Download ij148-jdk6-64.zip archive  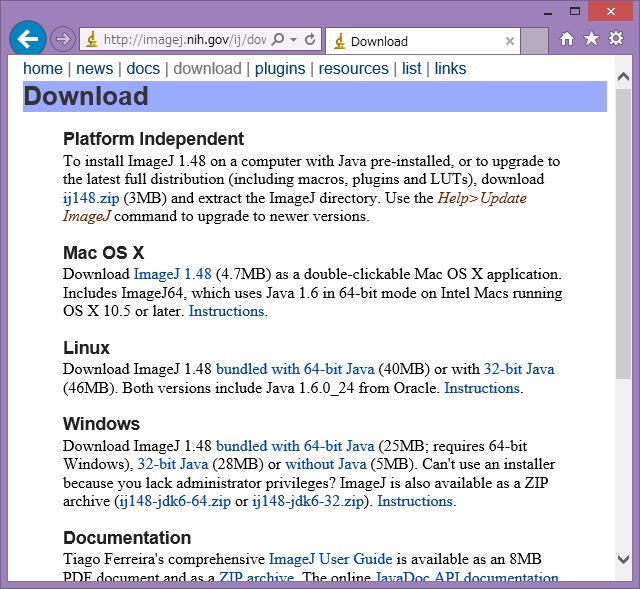(x=175, y=501)
